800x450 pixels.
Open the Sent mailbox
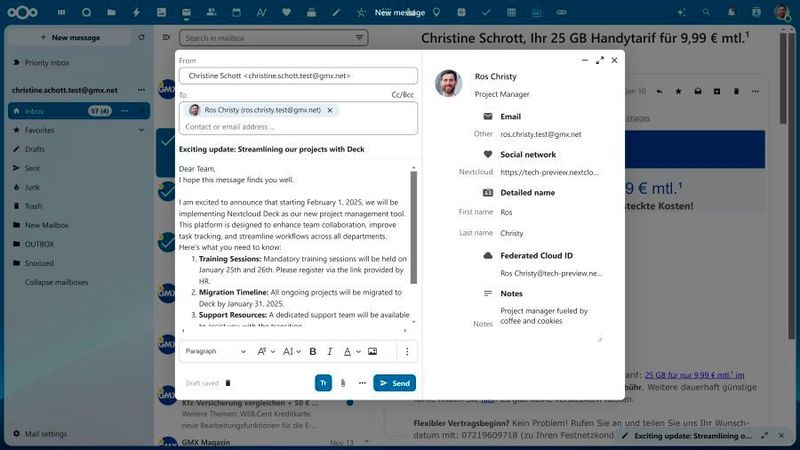(32, 168)
